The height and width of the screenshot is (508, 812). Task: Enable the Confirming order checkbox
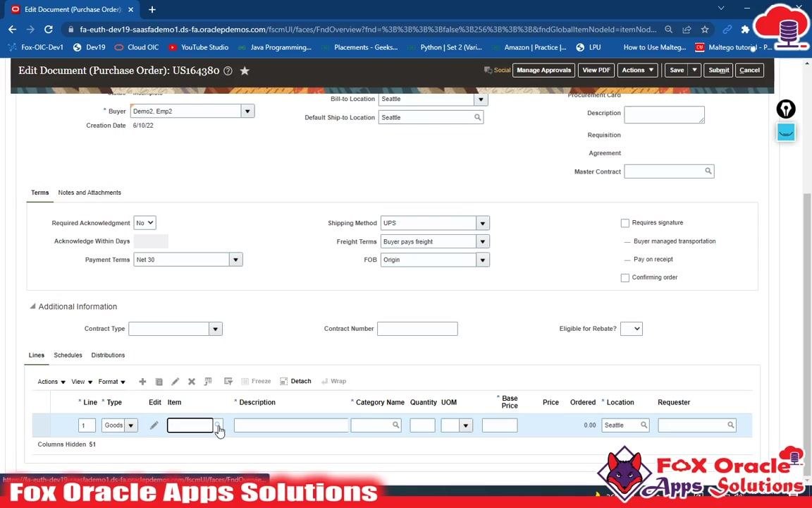(625, 278)
